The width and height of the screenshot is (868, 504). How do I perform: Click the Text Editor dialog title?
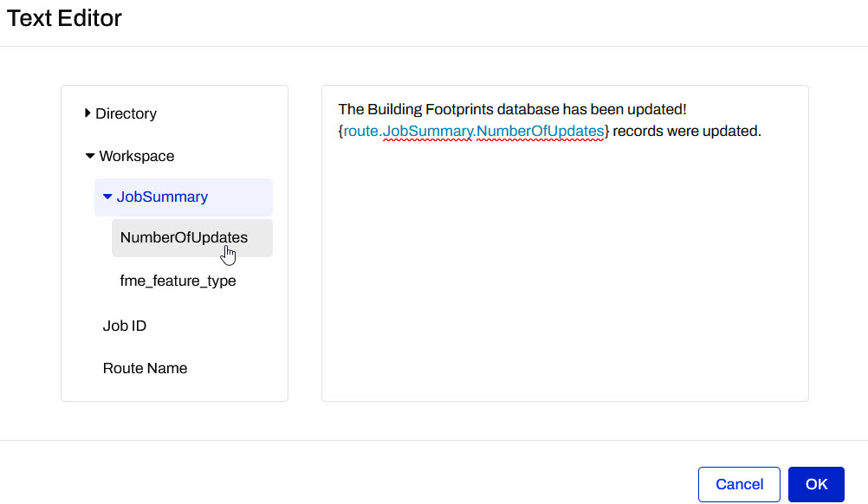pyautogui.click(x=63, y=18)
